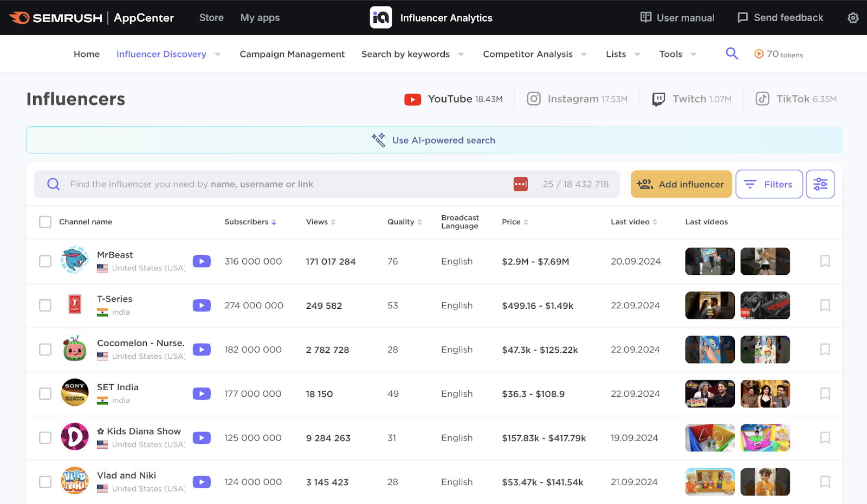Open Vlad and Niki's second video thumbnail
Image resolution: width=867 pixels, height=504 pixels.
[x=765, y=482]
